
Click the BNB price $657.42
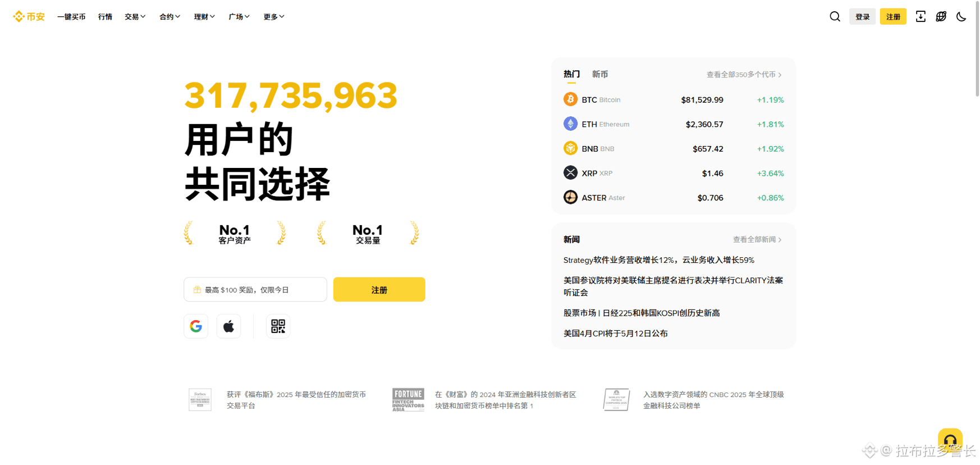point(708,149)
